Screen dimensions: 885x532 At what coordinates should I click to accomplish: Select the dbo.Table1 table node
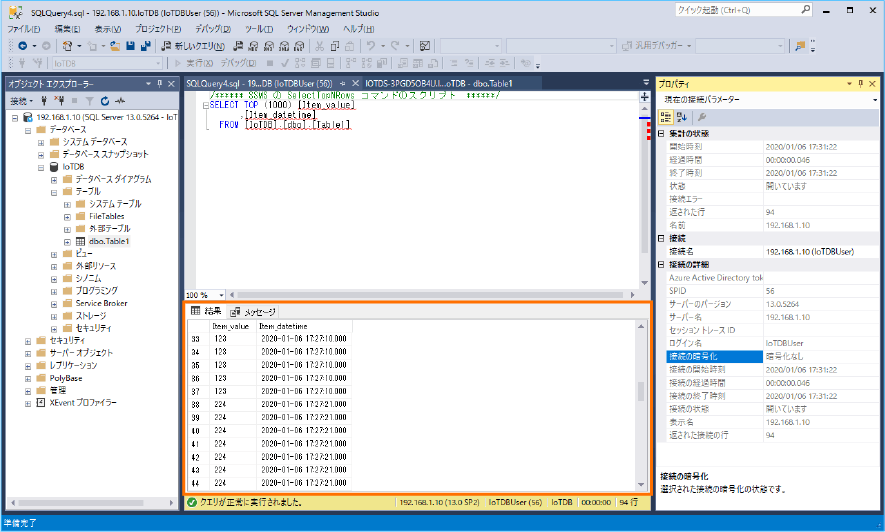pos(108,241)
